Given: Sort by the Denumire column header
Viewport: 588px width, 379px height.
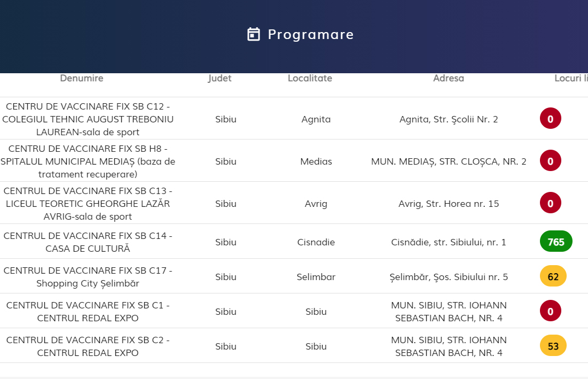Looking at the screenshot, I should click(82, 78).
